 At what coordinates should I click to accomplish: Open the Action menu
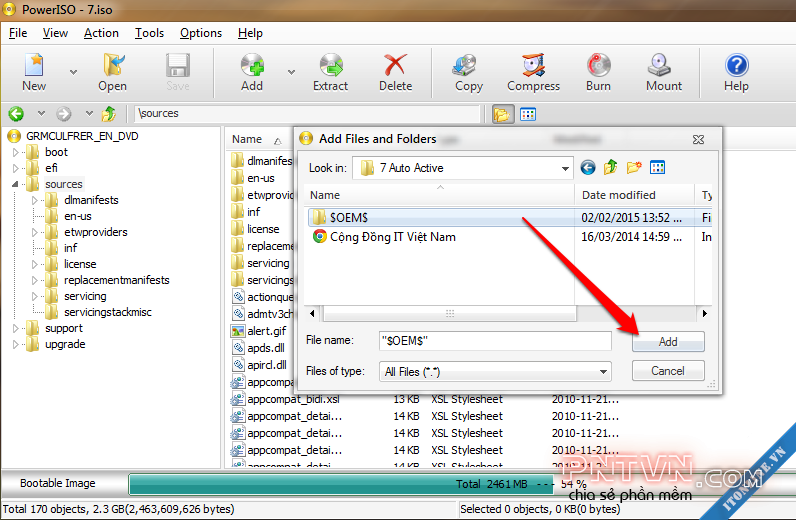coord(101,33)
